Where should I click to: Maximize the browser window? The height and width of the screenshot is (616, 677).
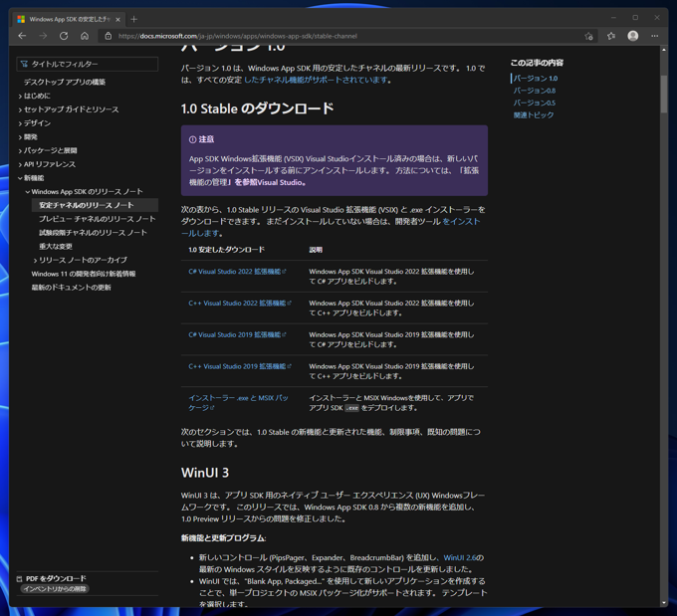coord(635,18)
